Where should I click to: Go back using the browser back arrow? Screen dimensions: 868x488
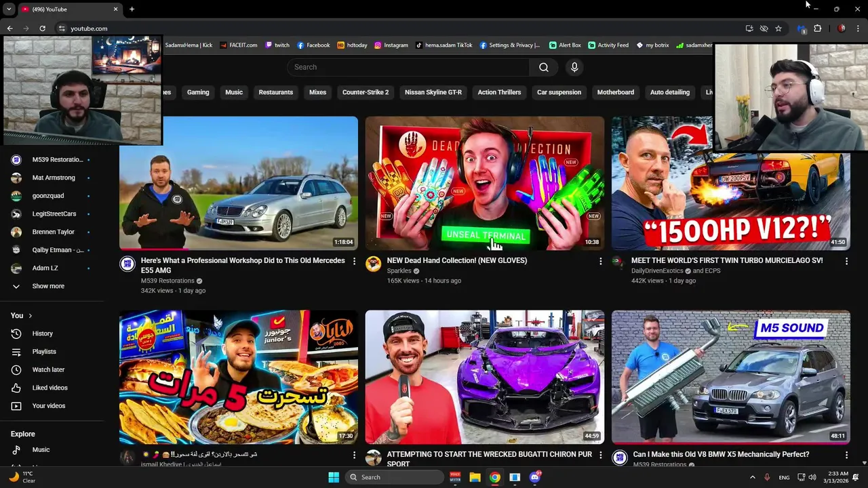[9, 28]
